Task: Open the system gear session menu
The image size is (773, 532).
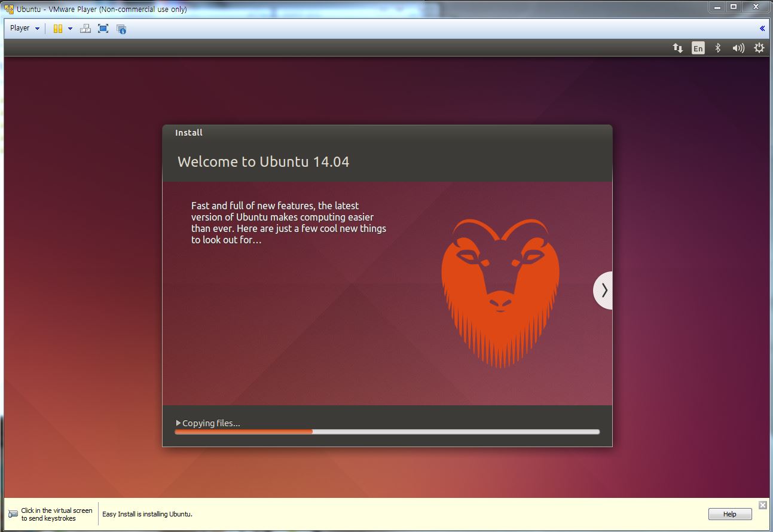Action: [759, 48]
